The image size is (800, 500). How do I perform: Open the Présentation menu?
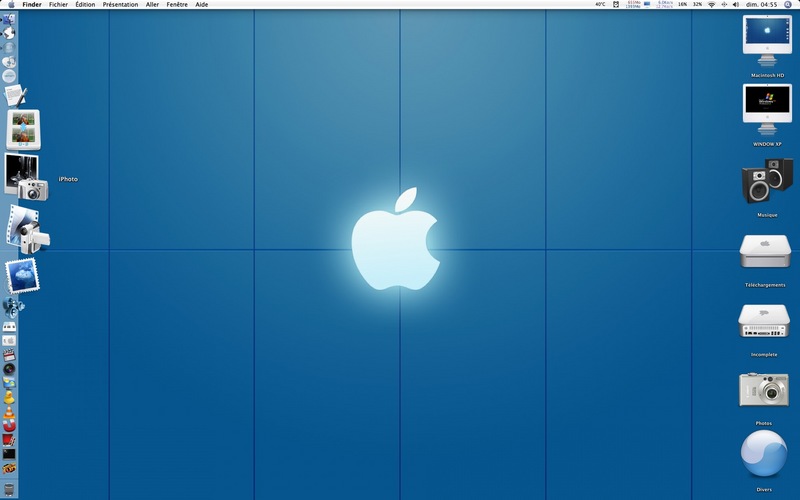coord(120,4)
